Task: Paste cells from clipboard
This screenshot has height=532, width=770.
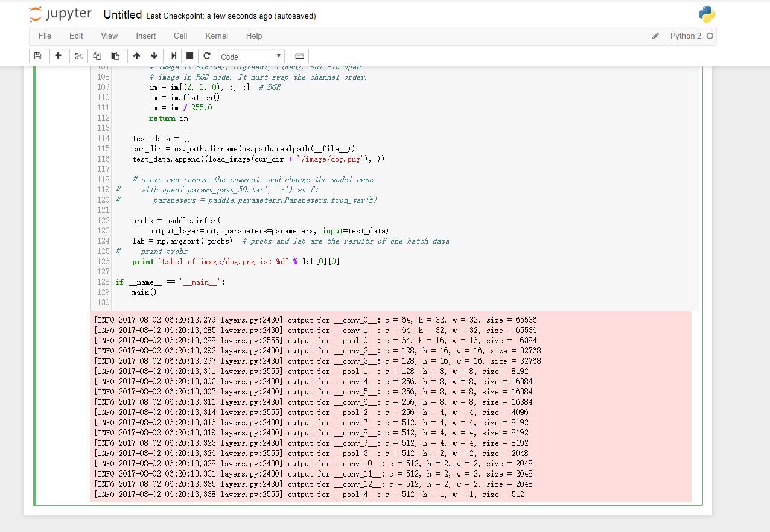Action: point(115,55)
